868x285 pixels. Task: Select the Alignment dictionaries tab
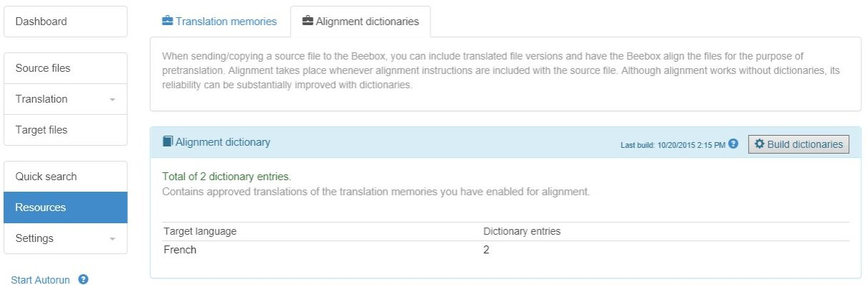[x=360, y=22]
